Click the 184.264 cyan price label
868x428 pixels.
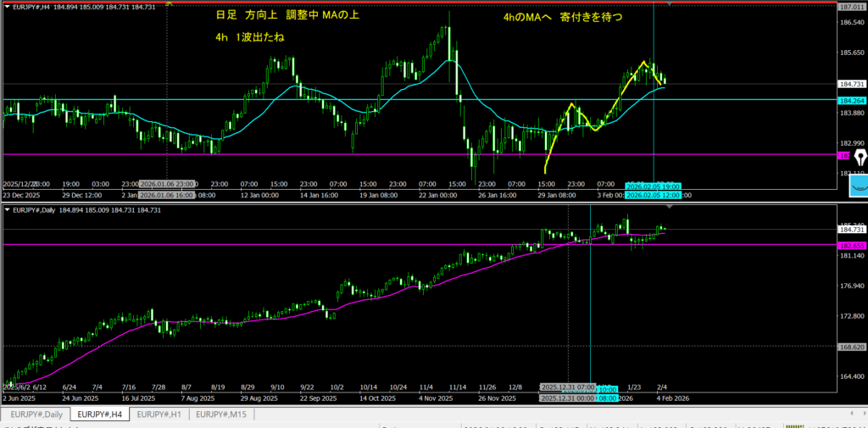(851, 100)
